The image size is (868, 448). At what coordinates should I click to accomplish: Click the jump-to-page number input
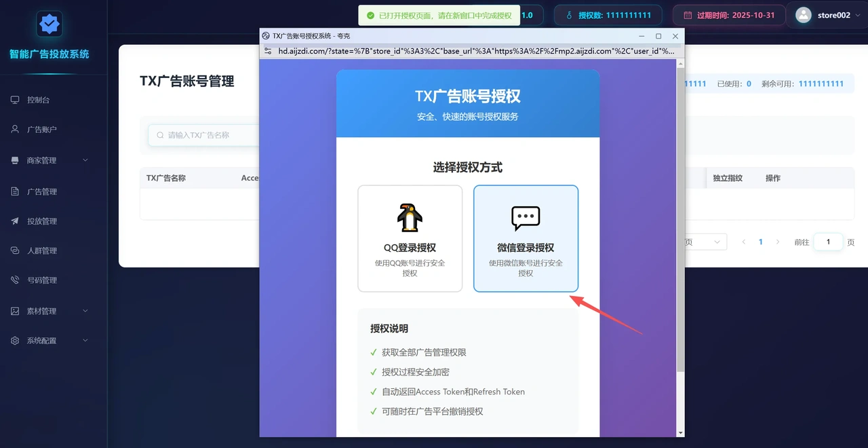pyautogui.click(x=828, y=242)
